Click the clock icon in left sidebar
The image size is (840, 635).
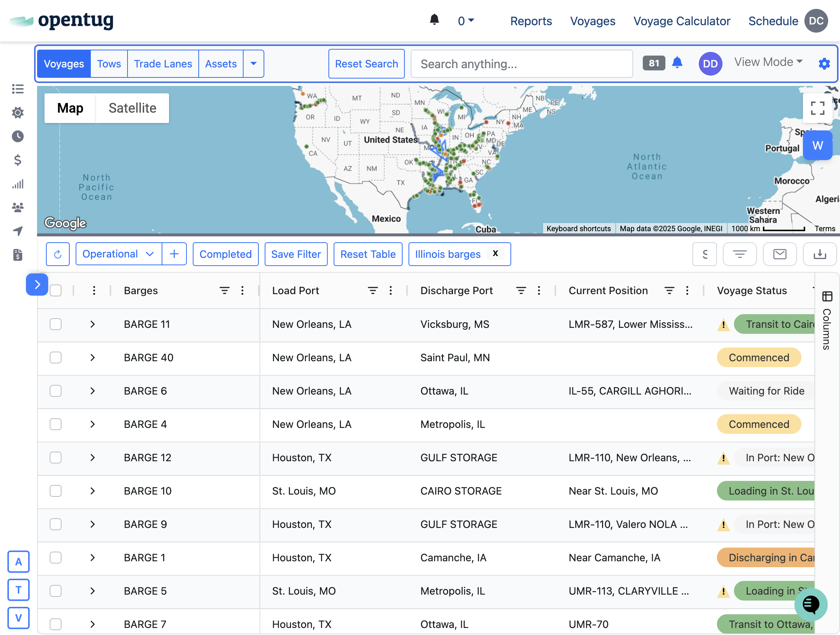pos(17,137)
